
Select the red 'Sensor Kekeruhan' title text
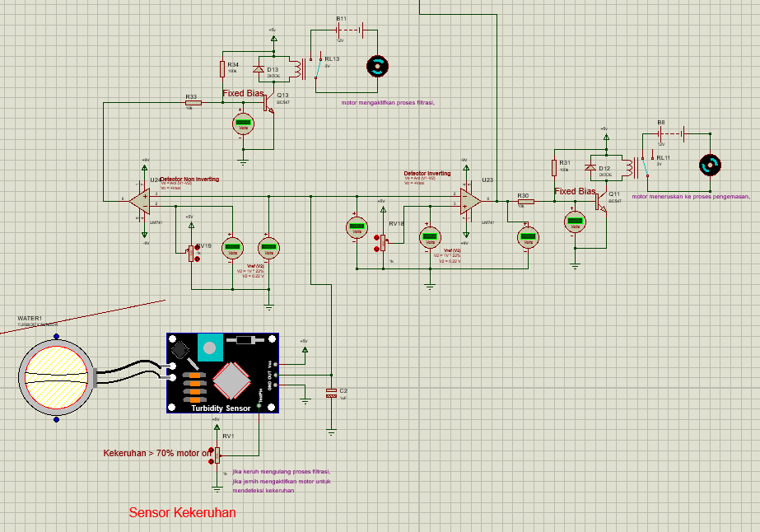pyautogui.click(x=182, y=512)
